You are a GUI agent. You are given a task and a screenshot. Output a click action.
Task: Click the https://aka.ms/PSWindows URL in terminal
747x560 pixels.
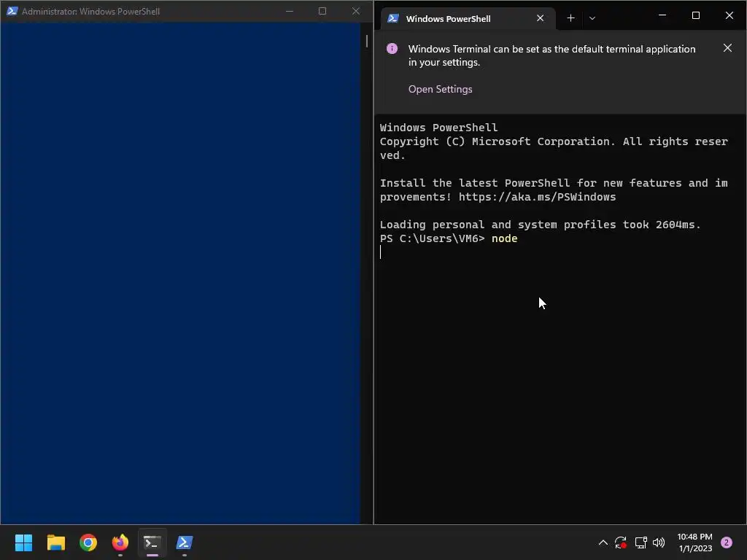(x=538, y=197)
